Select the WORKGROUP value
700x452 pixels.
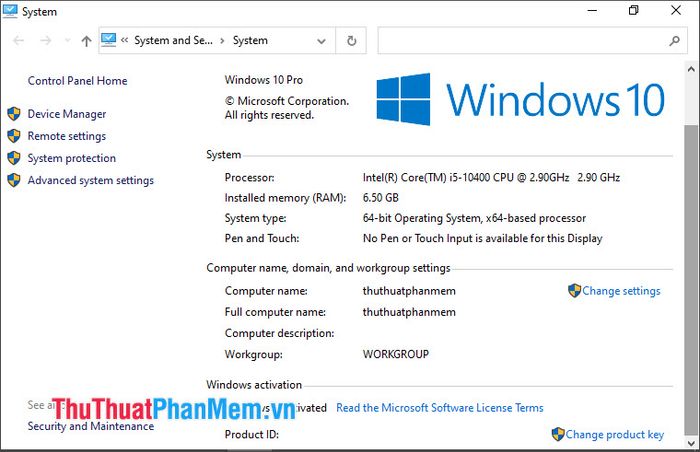coord(396,355)
